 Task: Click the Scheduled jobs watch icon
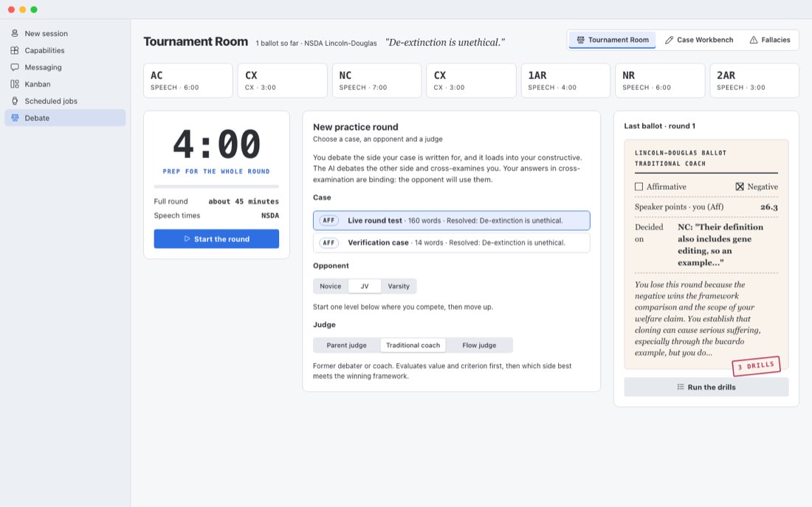click(15, 101)
